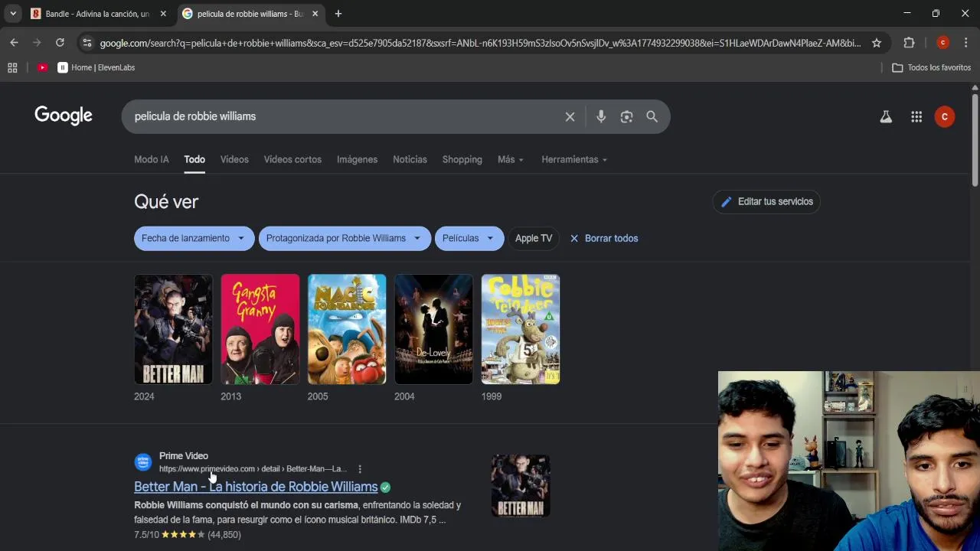This screenshot has height=551, width=980.
Task: Open YouTube bookmark icon
Action: (x=42, y=67)
